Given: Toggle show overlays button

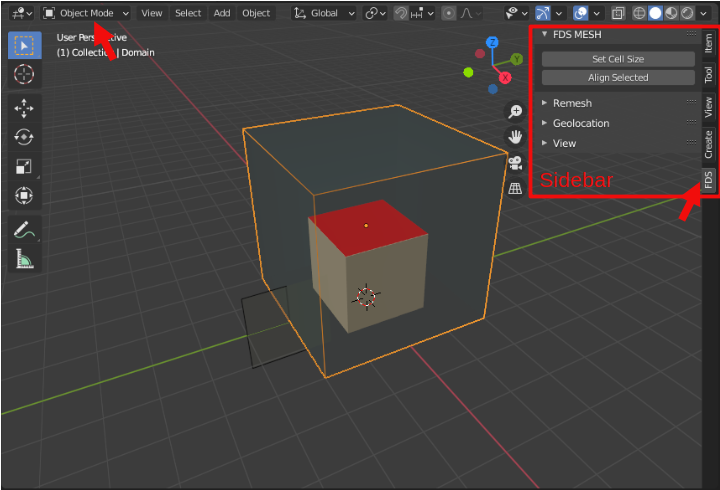Looking at the screenshot, I should point(581,13).
